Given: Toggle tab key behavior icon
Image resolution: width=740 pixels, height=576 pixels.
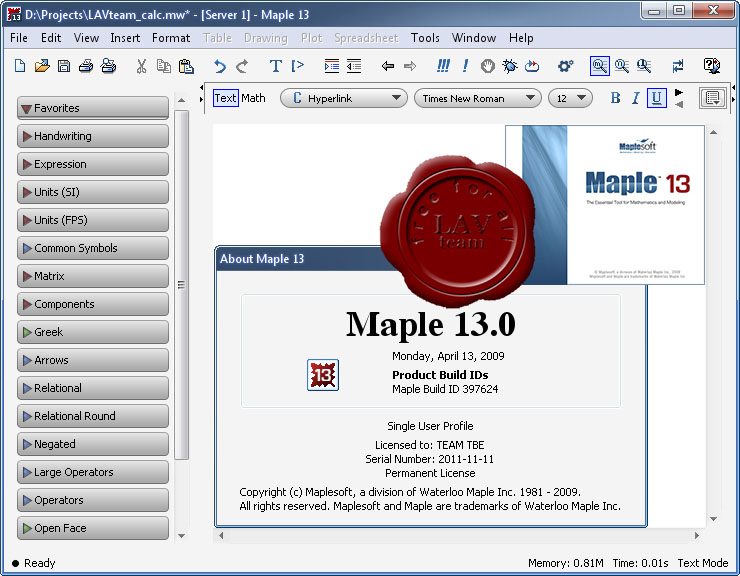Looking at the screenshot, I should 678,66.
